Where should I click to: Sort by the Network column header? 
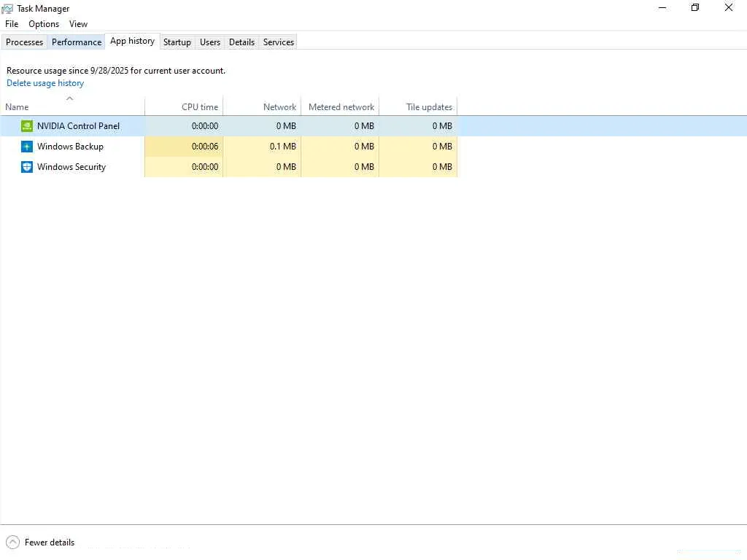262,106
